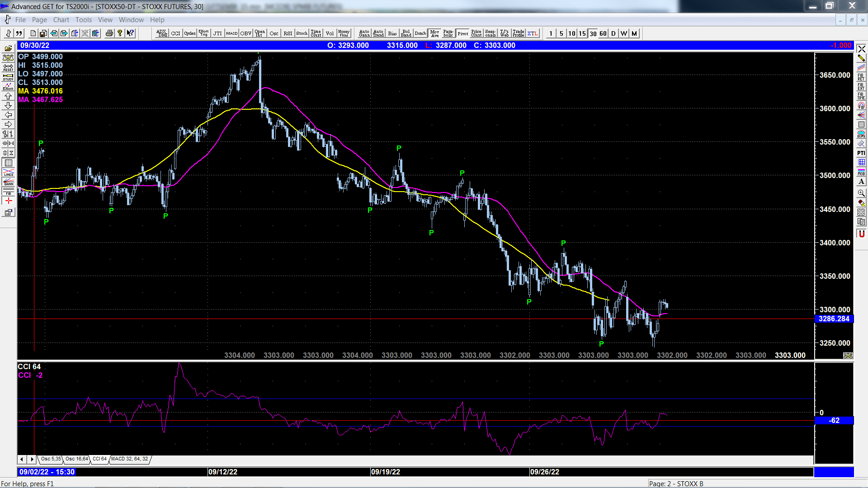868x488 pixels.
Task: Go to next page arrow icon
Action: 64,33
